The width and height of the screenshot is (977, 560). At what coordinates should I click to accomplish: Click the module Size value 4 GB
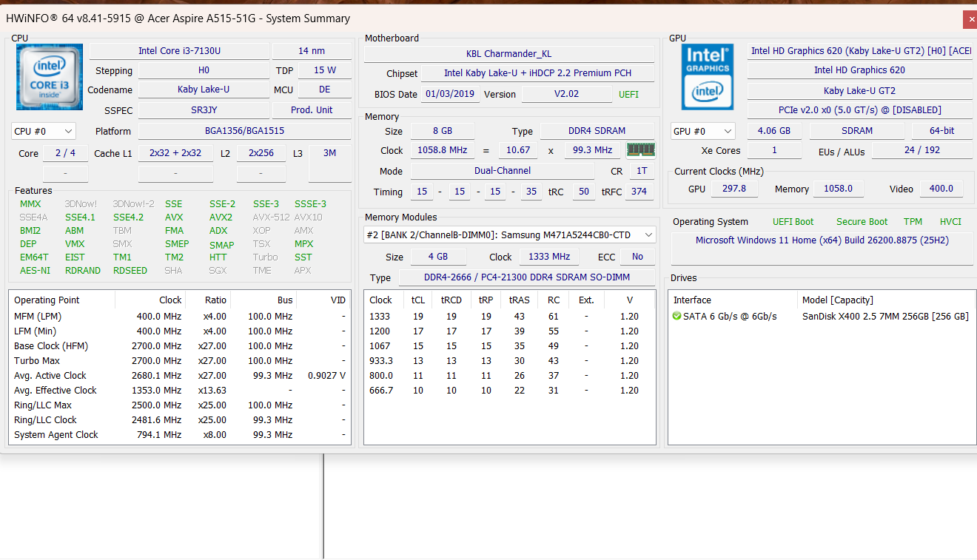coord(437,257)
